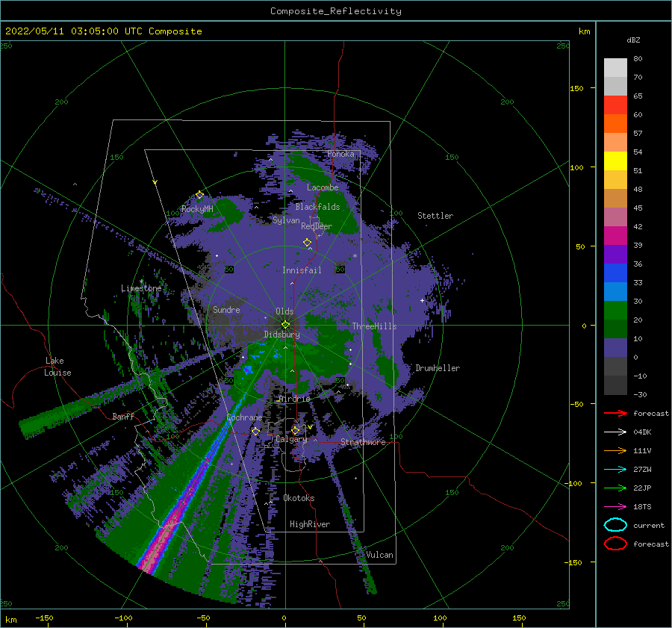Click the RockyMH label
The height and width of the screenshot is (628, 672).
tap(197, 209)
